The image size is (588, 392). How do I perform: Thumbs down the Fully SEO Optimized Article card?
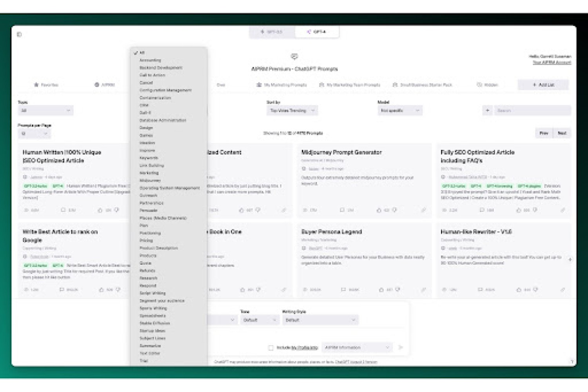535,210
